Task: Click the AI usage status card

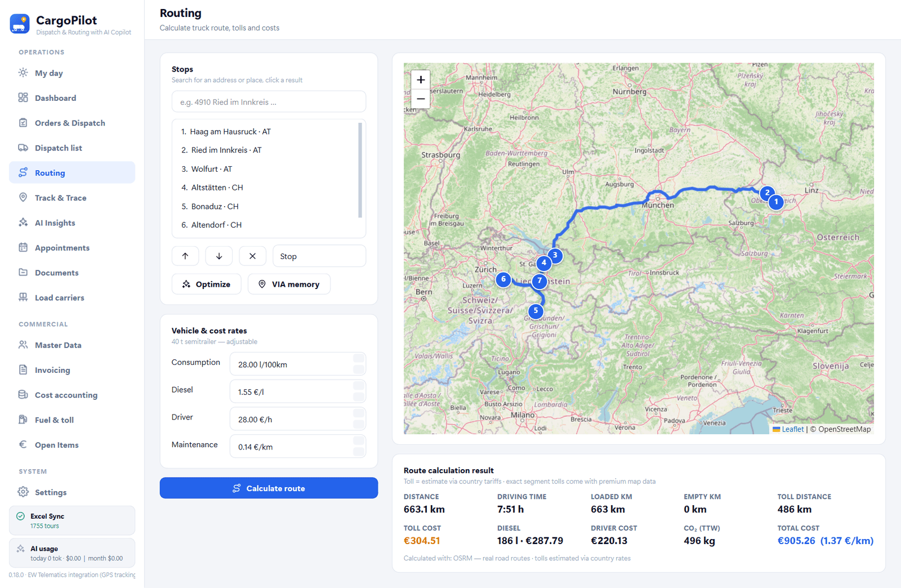Action: point(72,553)
